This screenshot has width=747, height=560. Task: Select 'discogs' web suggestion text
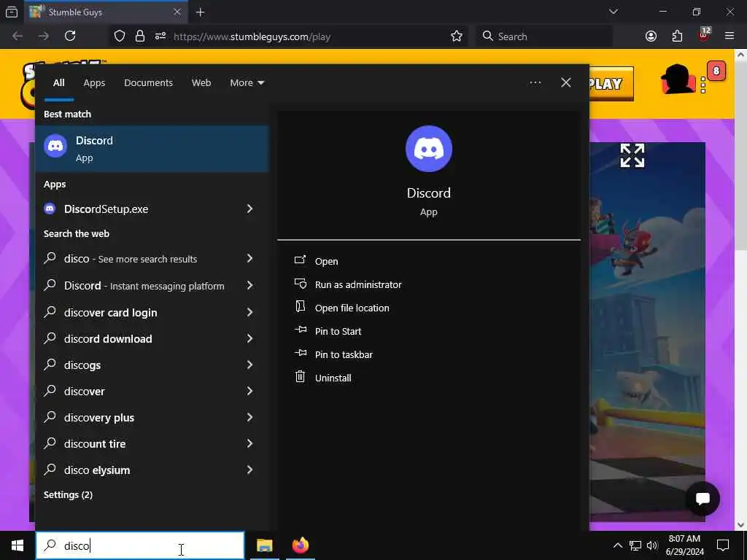click(82, 365)
